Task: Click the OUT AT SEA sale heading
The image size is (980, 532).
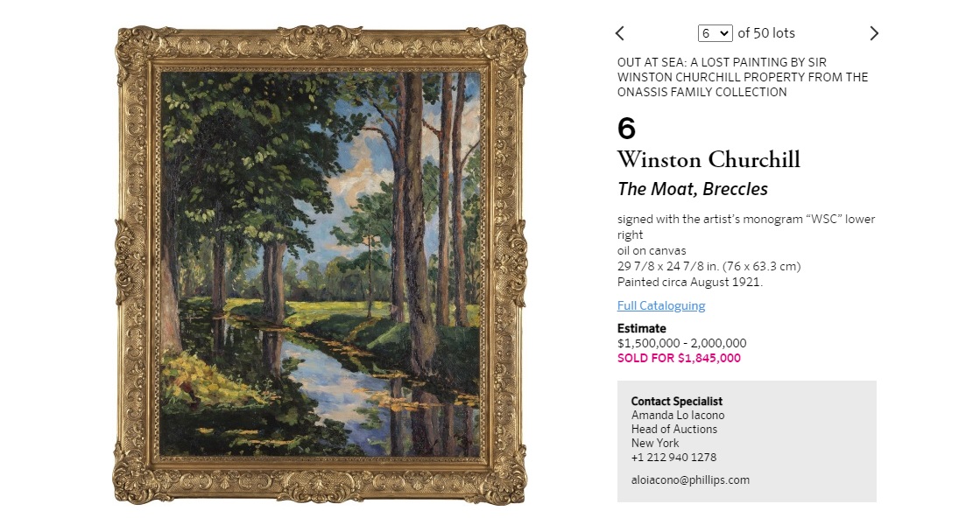Action: (743, 77)
